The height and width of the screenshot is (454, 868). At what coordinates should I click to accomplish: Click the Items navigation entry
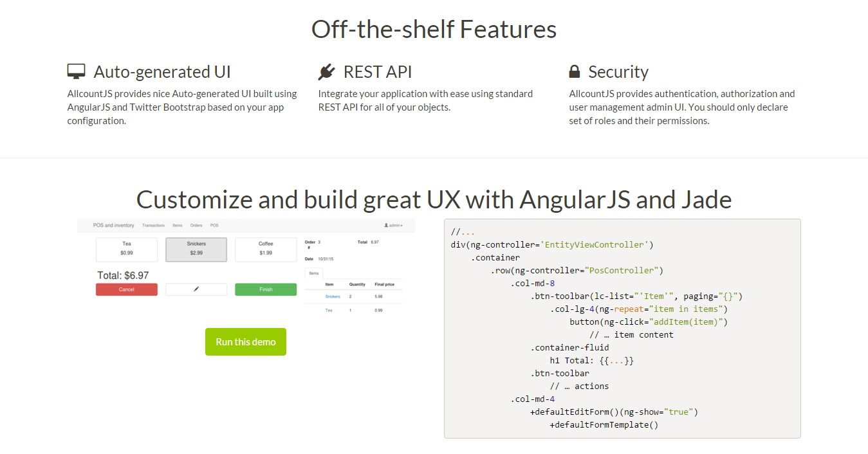176,226
